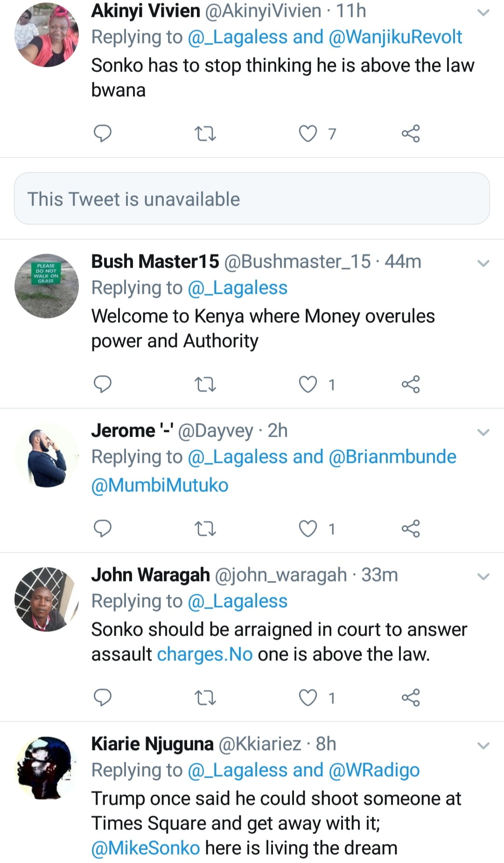Open the @WanjikuRevolt profile link
This screenshot has width=504, height=863.
(395, 37)
